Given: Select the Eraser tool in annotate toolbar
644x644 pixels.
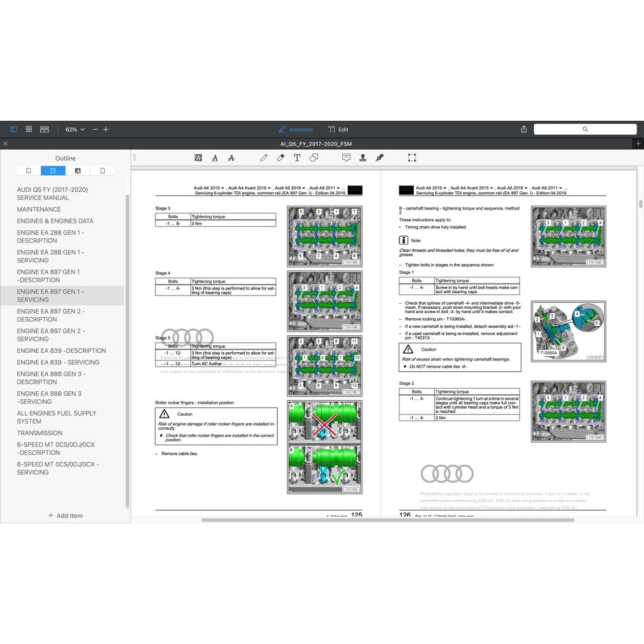Looking at the screenshot, I should 280,158.
